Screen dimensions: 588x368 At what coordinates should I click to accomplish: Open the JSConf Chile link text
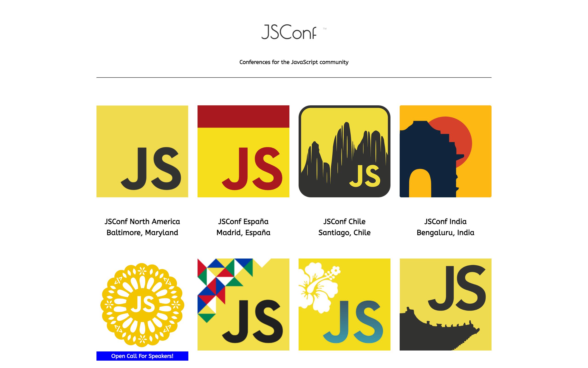click(x=344, y=221)
